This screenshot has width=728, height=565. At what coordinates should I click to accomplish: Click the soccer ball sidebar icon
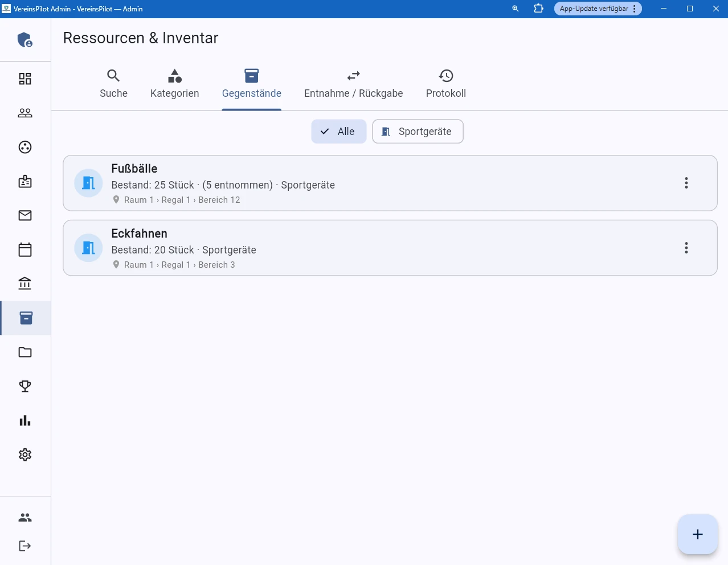click(x=25, y=147)
